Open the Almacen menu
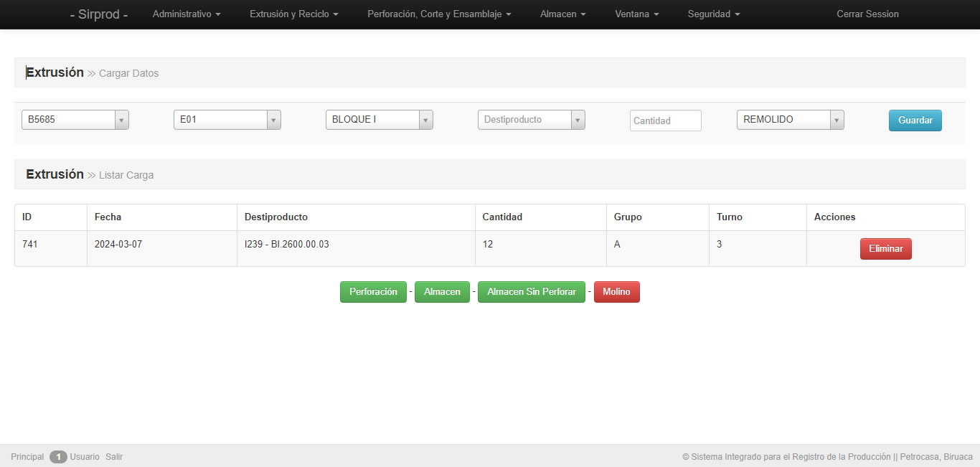The width and height of the screenshot is (980, 467). pyautogui.click(x=563, y=14)
